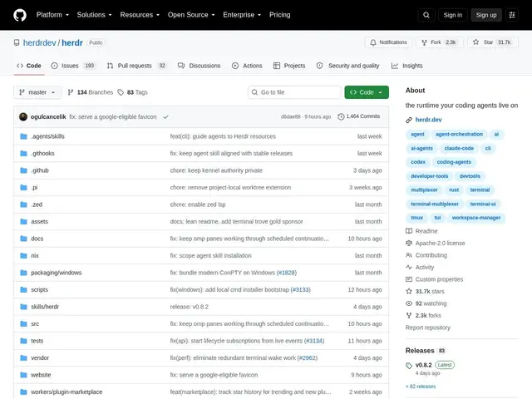Open the 'chore: enable zed lsp' commit message
Viewport: 532px width, 399px height.
coord(198,204)
